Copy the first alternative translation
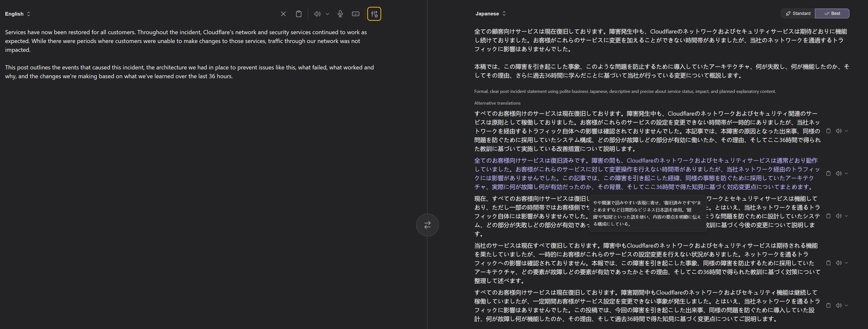868x329 pixels. (x=828, y=131)
